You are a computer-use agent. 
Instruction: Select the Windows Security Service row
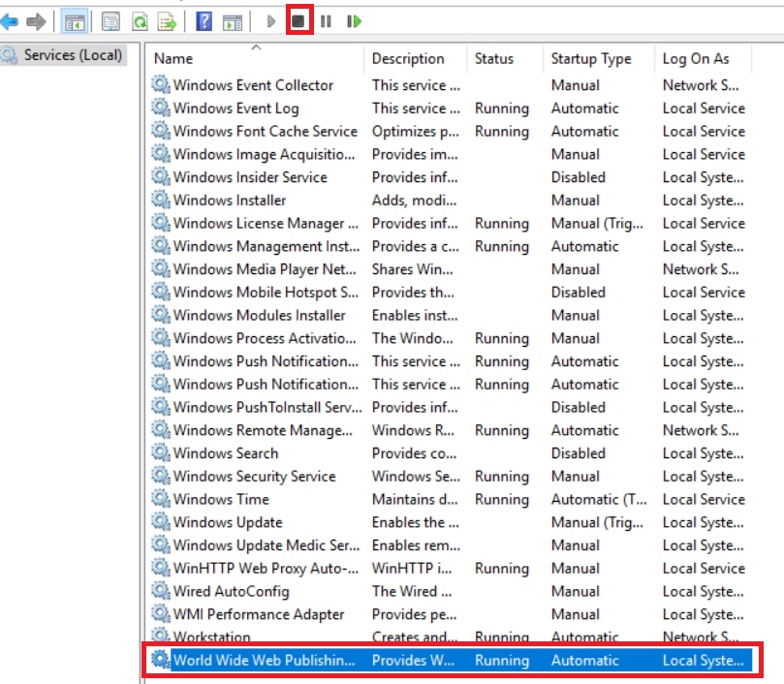pos(451,476)
